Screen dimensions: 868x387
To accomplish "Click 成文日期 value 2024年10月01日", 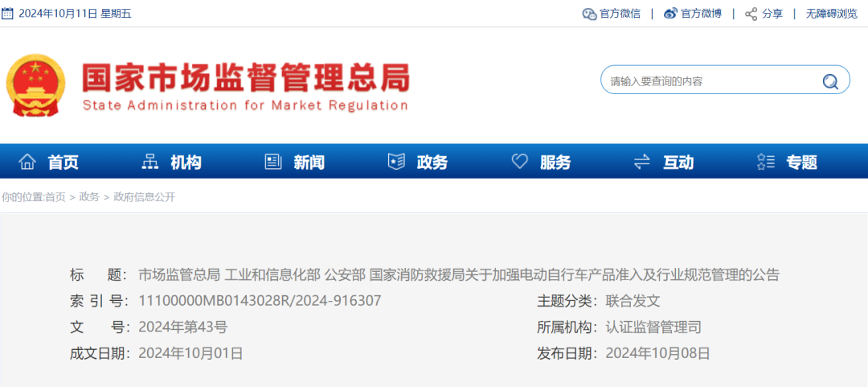I will pos(190,353).
